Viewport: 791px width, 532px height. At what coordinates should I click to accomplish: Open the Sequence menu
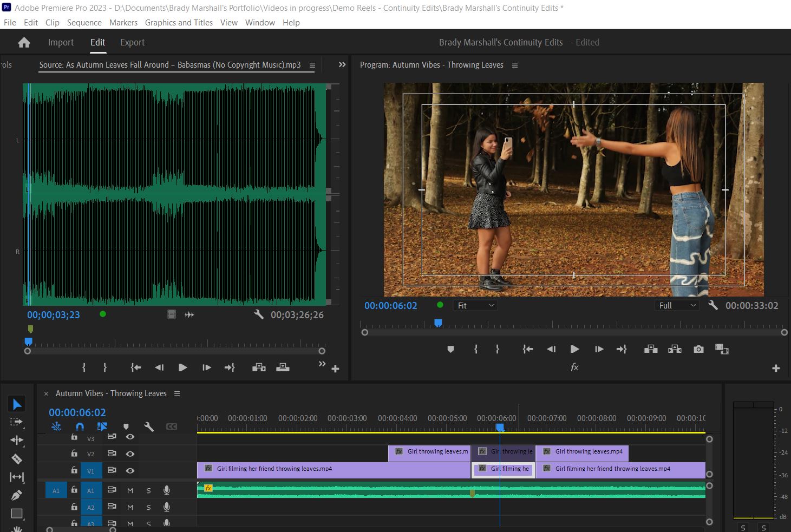[84, 22]
